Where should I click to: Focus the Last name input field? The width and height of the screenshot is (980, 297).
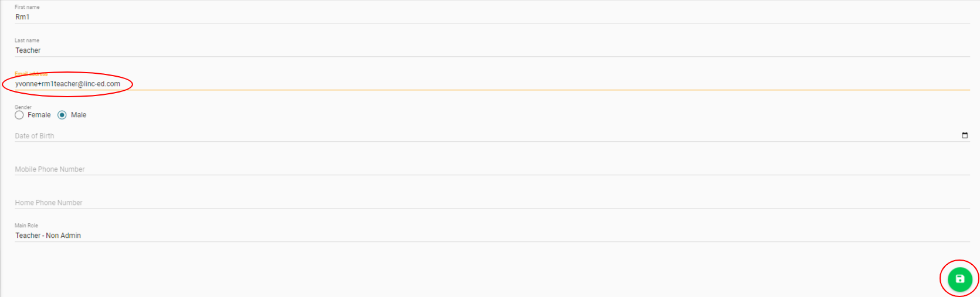pyautogui.click(x=491, y=50)
